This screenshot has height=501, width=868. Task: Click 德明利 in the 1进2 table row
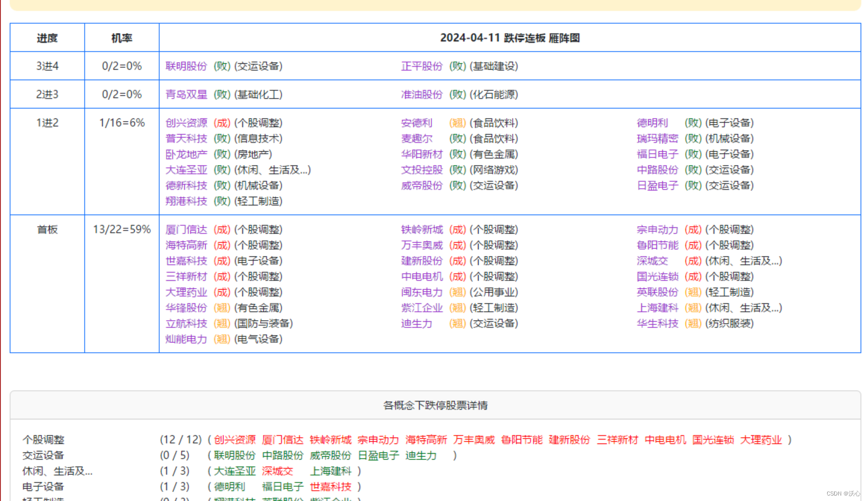coord(652,123)
